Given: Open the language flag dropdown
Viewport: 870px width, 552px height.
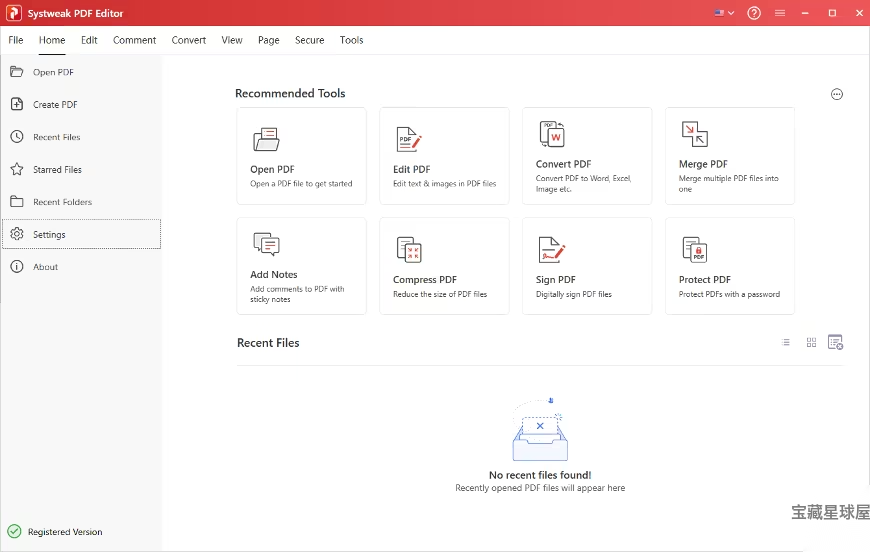Looking at the screenshot, I should (x=725, y=13).
